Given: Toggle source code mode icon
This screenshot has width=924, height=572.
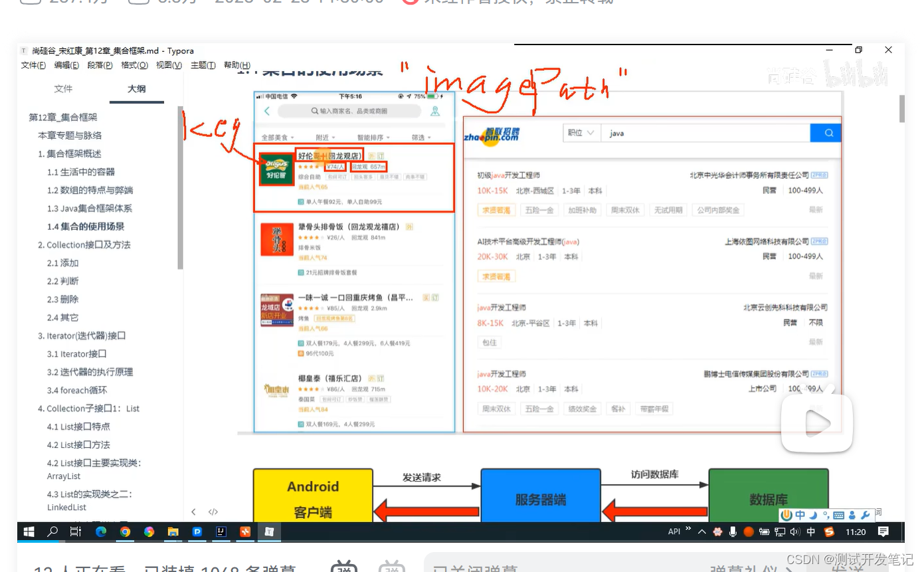Looking at the screenshot, I should (213, 512).
